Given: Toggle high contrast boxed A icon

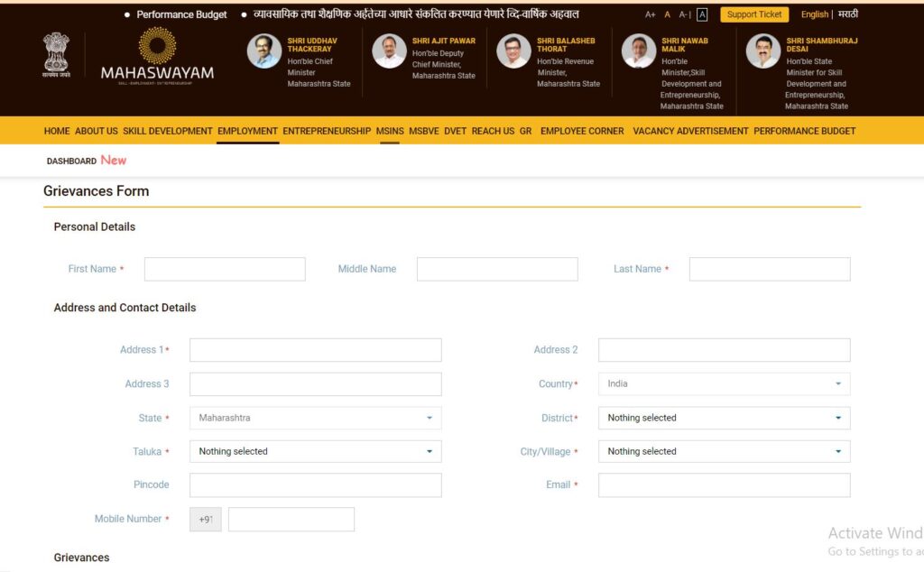Looking at the screenshot, I should pos(702,14).
